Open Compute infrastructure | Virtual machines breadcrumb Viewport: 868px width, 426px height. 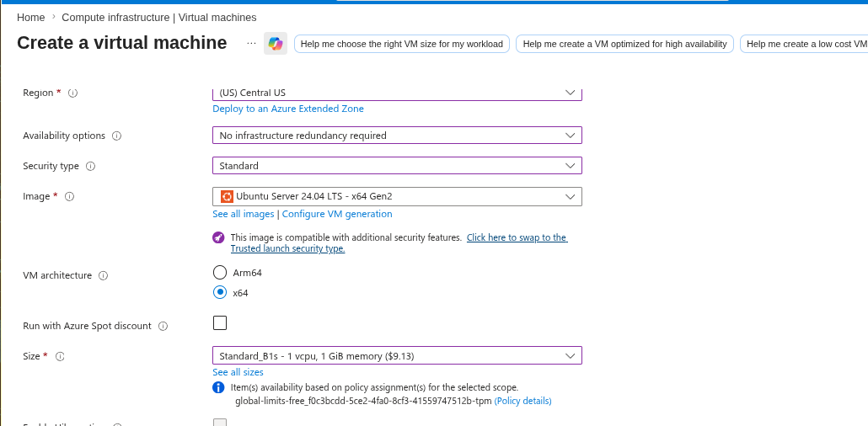[159, 18]
